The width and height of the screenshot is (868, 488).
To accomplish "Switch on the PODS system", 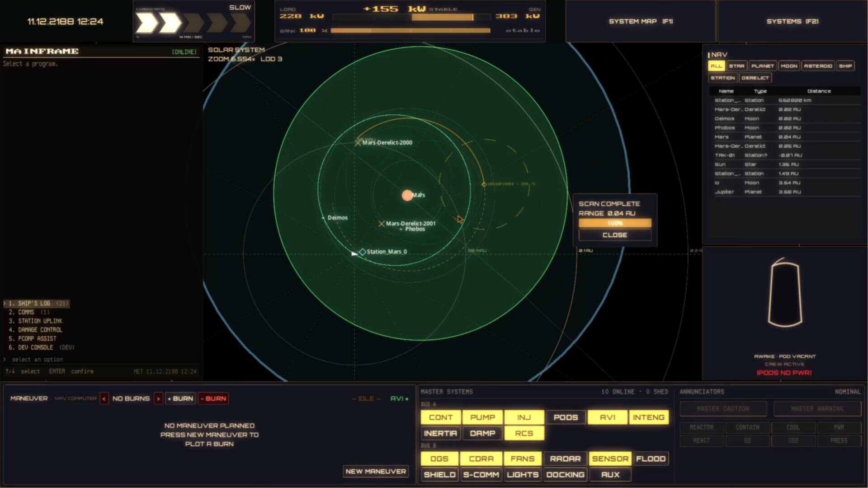I will 566,418.
